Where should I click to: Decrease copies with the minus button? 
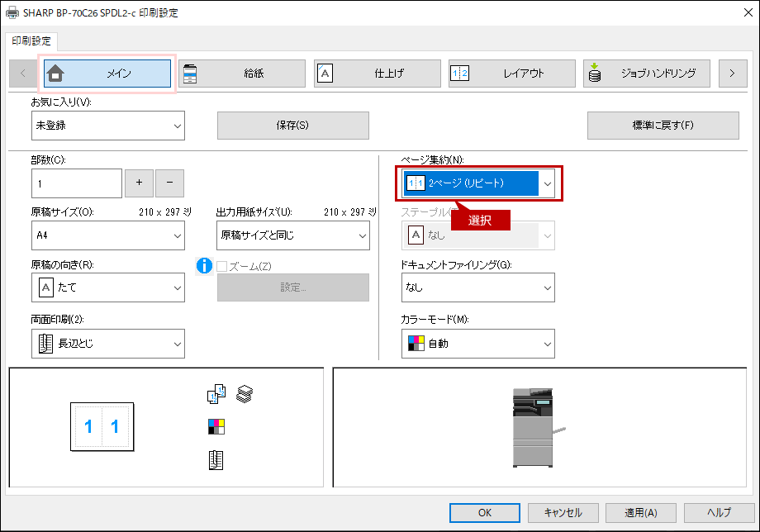point(169,183)
